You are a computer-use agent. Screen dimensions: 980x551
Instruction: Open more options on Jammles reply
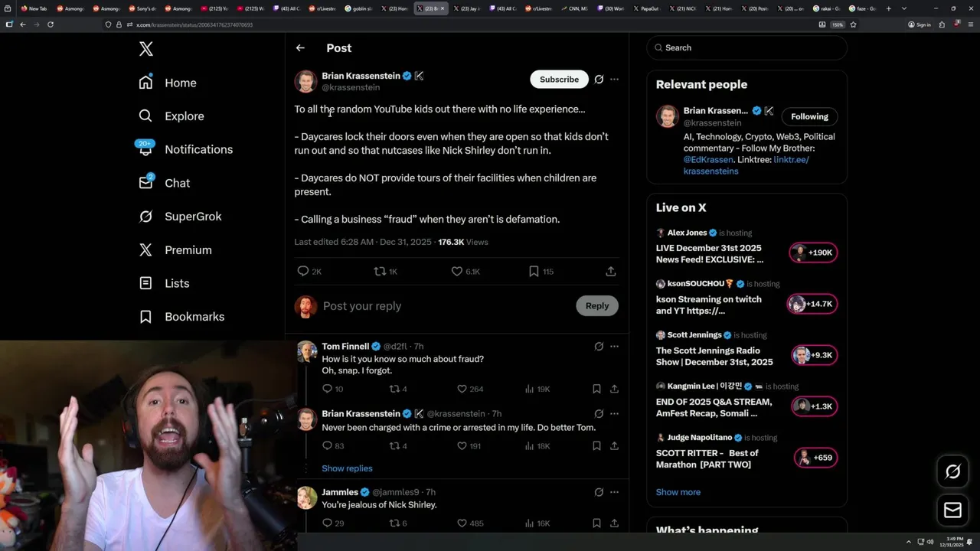pos(614,492)
